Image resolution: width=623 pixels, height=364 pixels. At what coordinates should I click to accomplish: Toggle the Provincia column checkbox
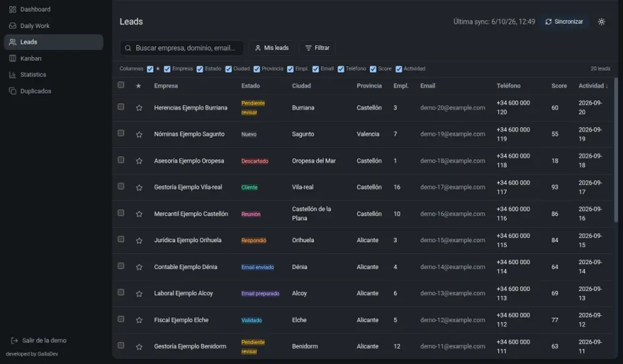coord(257,69)
